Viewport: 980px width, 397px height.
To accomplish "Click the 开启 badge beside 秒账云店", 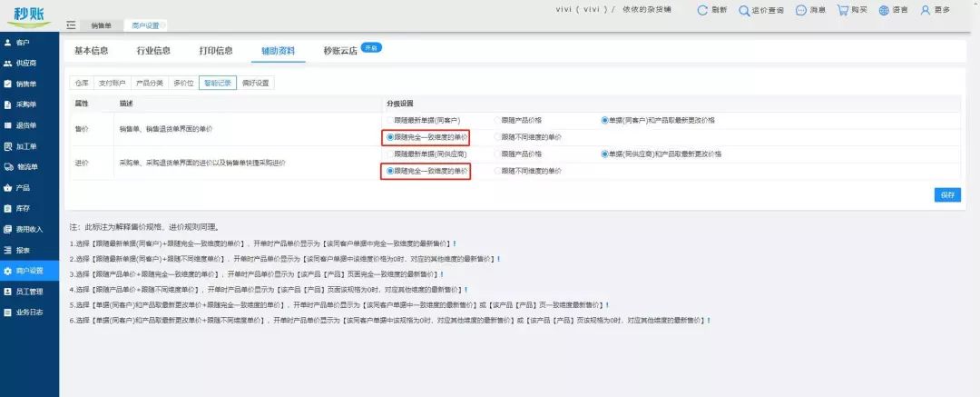I will pyautogui.click(x=371, y=47).
